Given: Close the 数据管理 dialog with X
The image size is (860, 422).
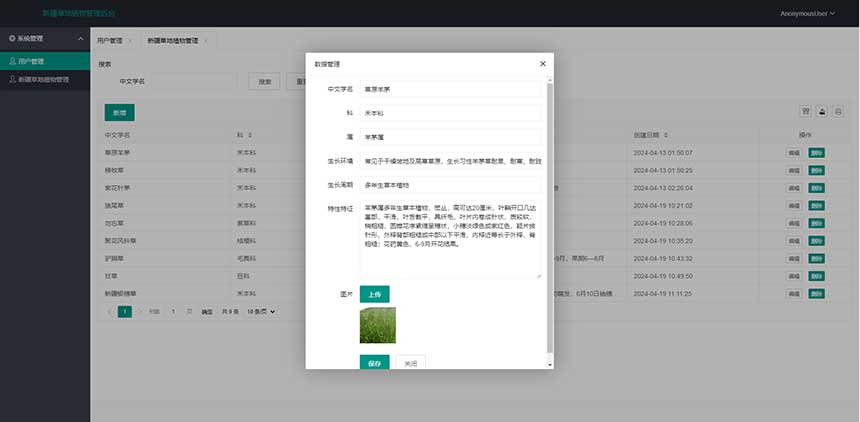Looking at the screenshot, I should point(543,63).
